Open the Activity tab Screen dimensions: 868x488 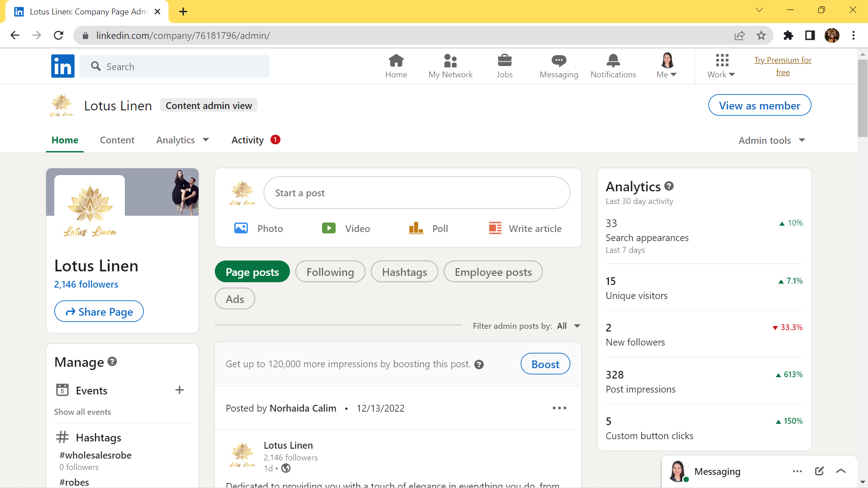point(256,140)
